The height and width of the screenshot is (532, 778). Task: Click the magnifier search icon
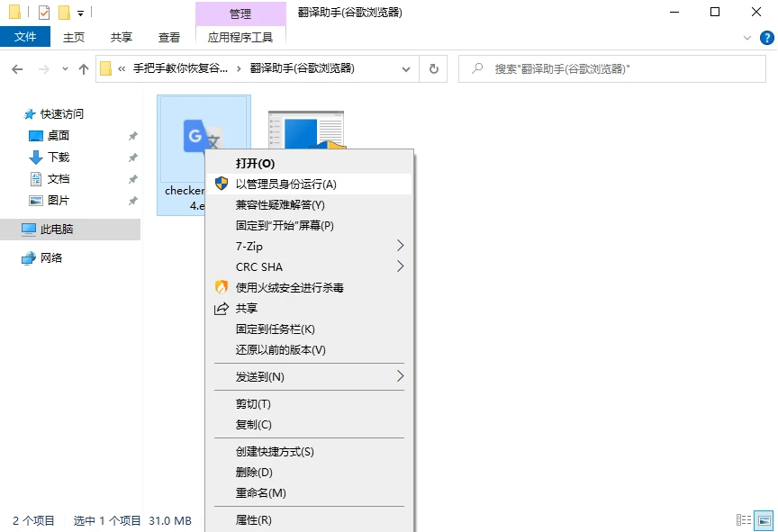pos(477,68)
